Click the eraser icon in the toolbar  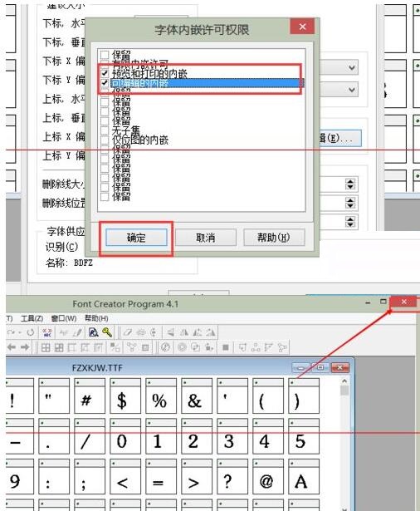[127, 332]
